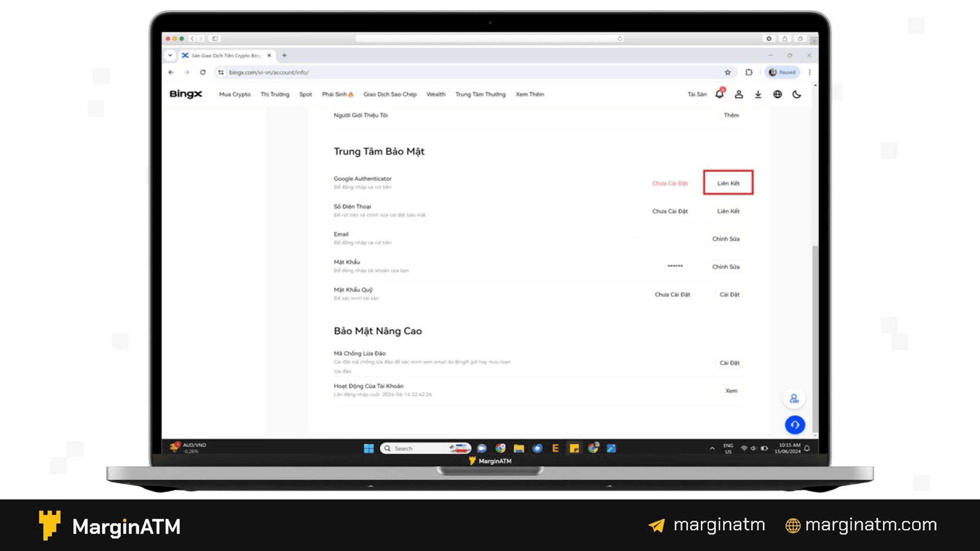The image size is (980, 551).
Task: Open the globe language selector
Action: tap(777, 94)
